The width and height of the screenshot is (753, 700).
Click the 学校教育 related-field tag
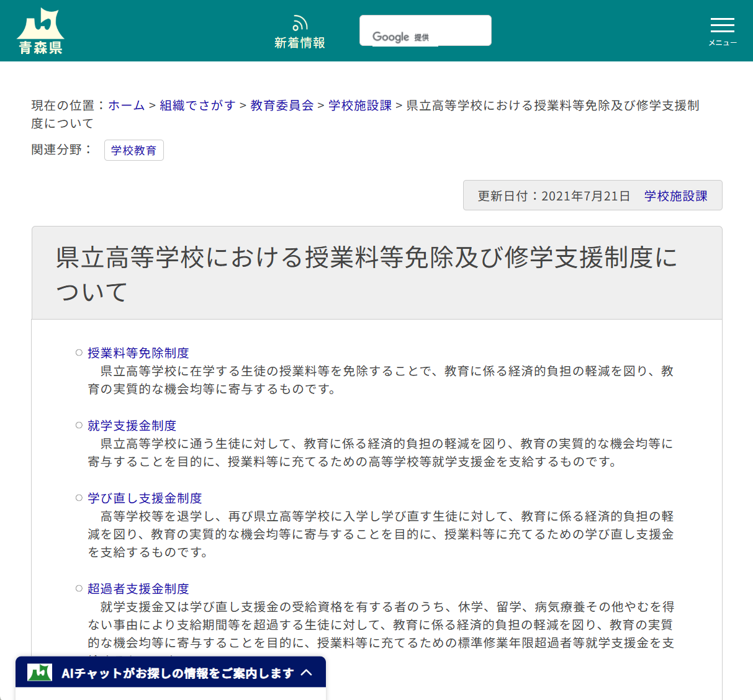134,150
